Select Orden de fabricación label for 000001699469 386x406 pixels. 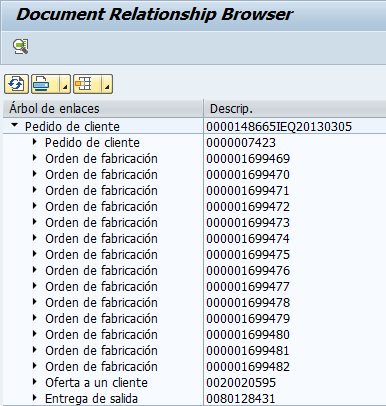click(101, 159)
